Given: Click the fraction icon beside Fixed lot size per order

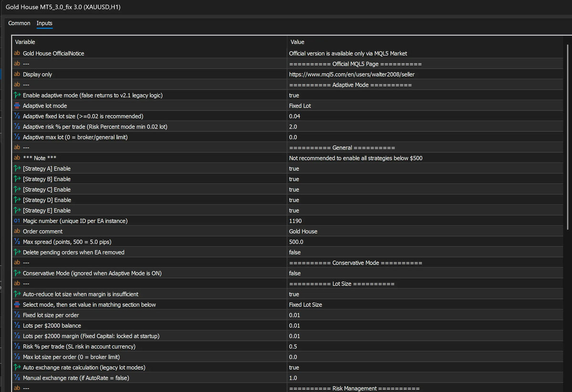Looking at the screenshot, I should (17, 316).
